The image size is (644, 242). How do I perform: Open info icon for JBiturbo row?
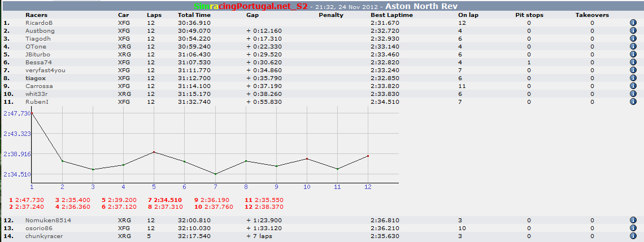tap(633, 54)
